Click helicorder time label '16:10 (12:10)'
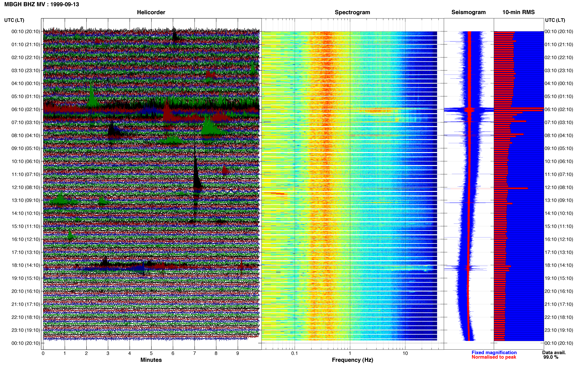Image resolution: width=588 pixels, height=368 pixels. pyautogui.click(x=26, y=239)
